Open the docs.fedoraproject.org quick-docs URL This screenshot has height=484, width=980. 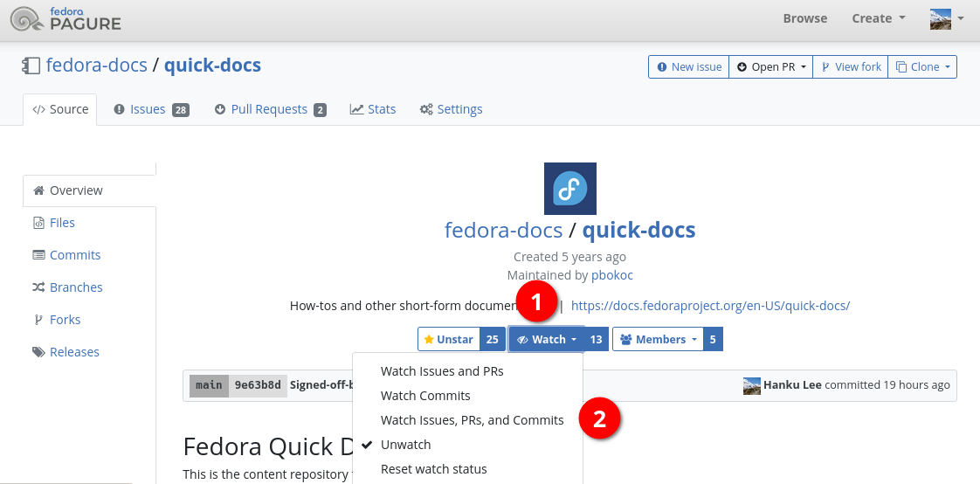coord(710,306)
